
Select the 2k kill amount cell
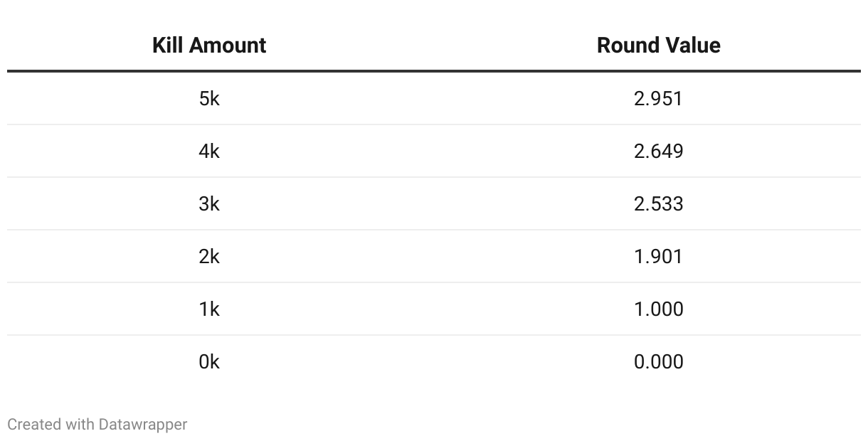coord(209,256)
